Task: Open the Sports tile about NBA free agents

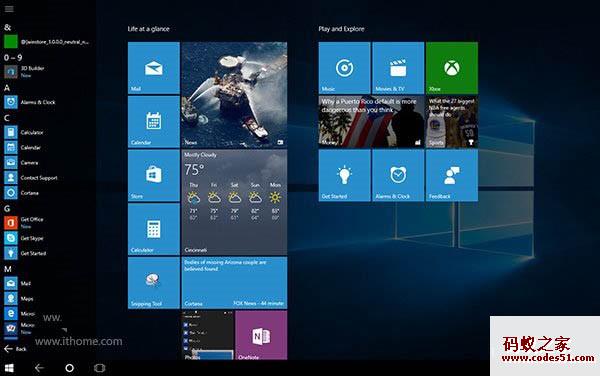Action: point(452,122)
